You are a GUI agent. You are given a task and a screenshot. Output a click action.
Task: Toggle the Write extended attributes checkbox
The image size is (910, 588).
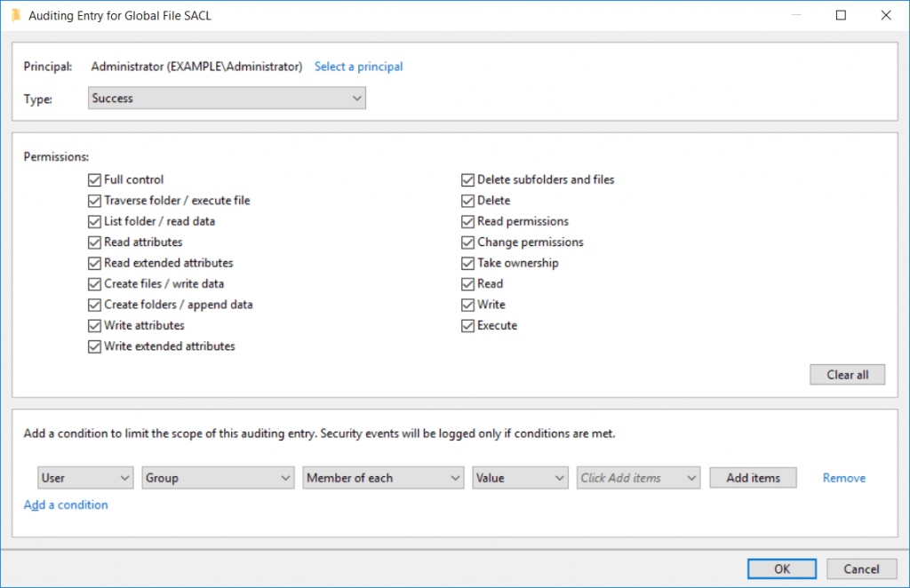94,346
